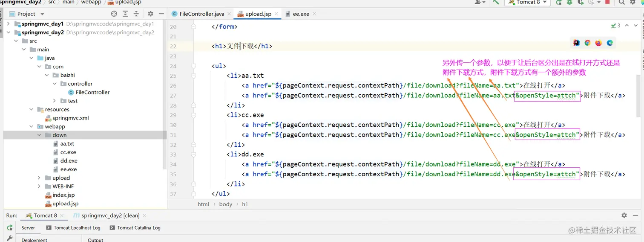The image size is (644, 242).
Task: Click the webapp breadcrumb in navigation bar
Action: click(x=91, y=2)
